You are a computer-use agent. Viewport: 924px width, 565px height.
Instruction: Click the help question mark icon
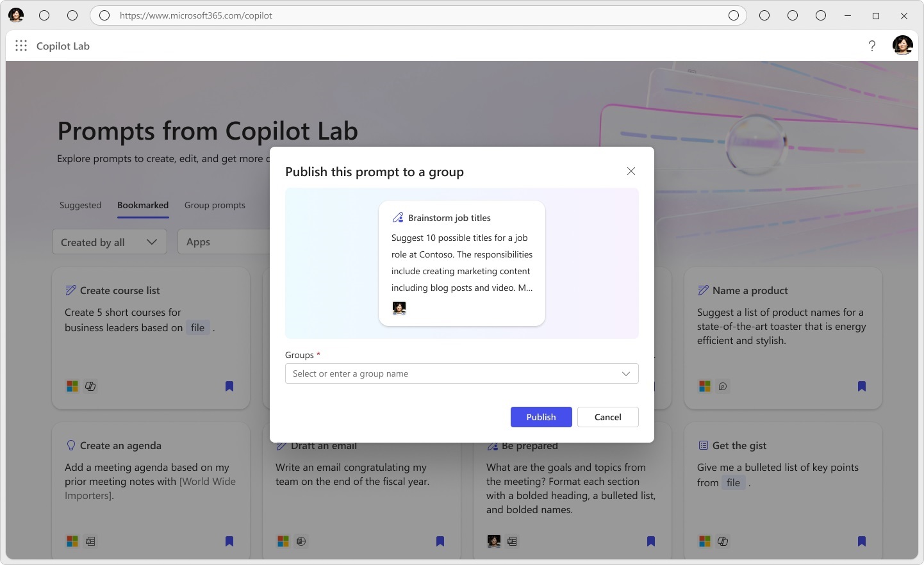[871, 46]
